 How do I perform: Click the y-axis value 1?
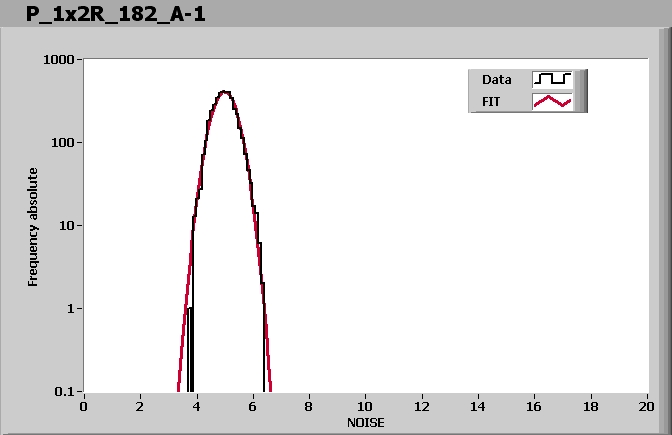tap(71, 309)
